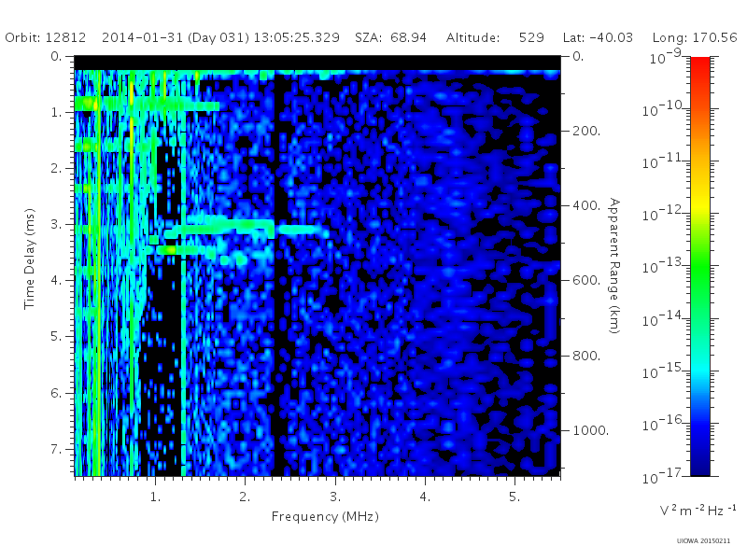Click the '4.' tick on frequency axis
The image size is (747, 560).
pos(425,497)
